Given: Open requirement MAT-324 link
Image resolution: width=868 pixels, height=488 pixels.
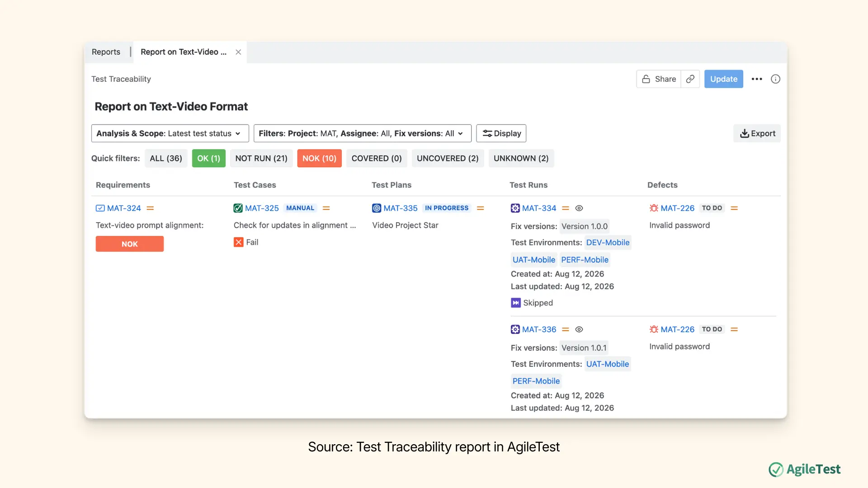Looking at the screenshot, I should pyautogui.click(x=124, y=208).
